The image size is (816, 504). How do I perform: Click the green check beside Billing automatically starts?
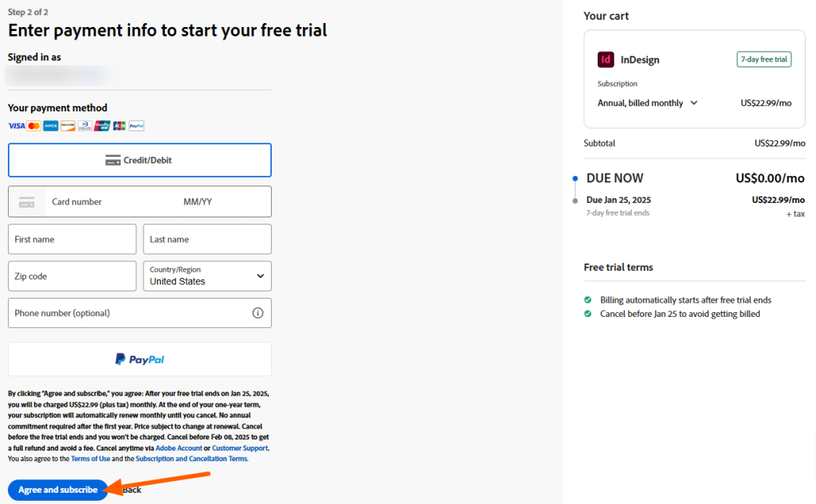click(x=587, y=300)
